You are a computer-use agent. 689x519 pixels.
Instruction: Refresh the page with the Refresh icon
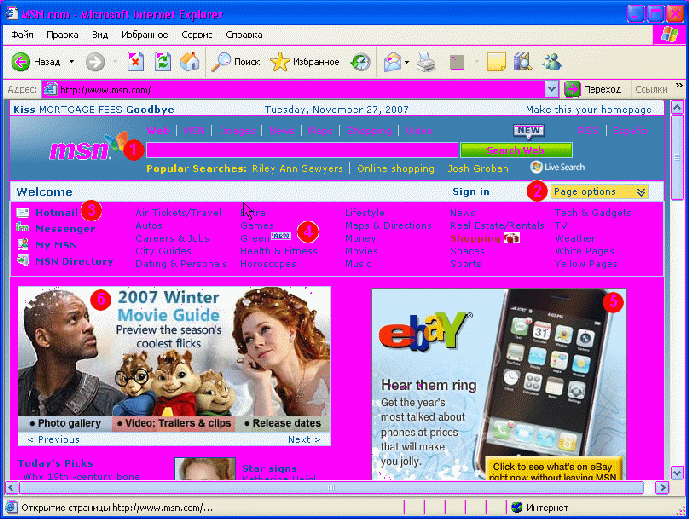click(163, 62)
